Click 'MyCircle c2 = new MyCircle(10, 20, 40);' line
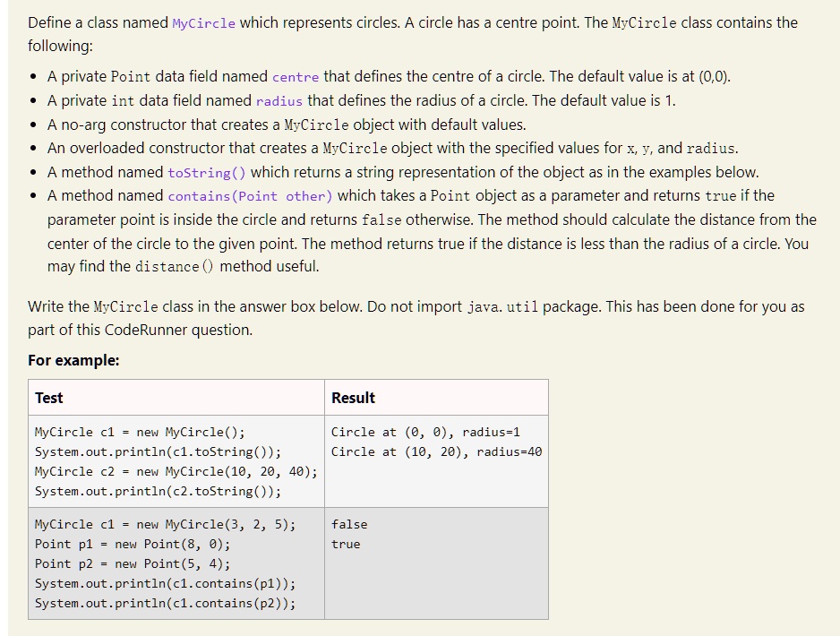840x636 pixels. tap(176, 471)
